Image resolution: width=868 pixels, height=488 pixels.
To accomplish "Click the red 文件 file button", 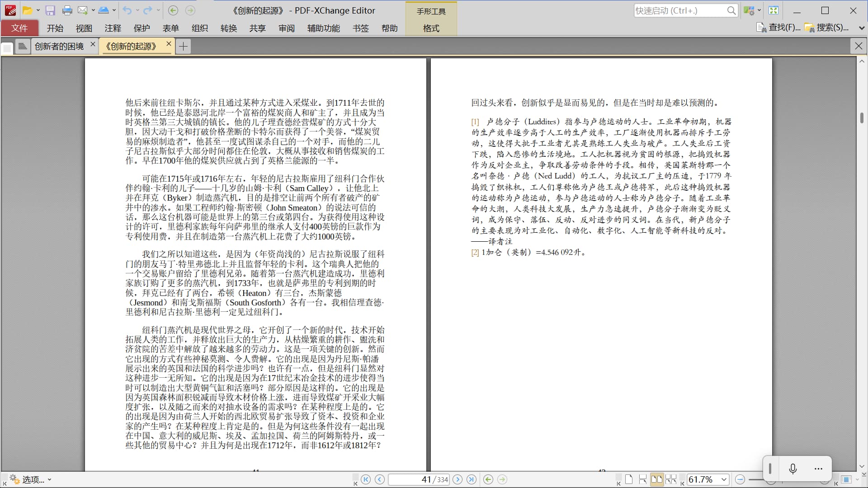I will pyautogui.click(x=19, y=28).
